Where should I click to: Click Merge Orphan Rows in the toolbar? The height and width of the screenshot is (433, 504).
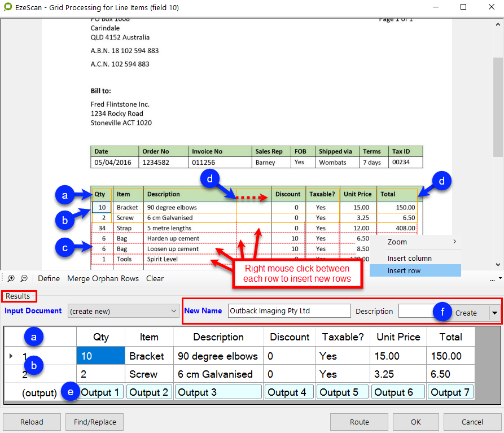coord(103,278)
